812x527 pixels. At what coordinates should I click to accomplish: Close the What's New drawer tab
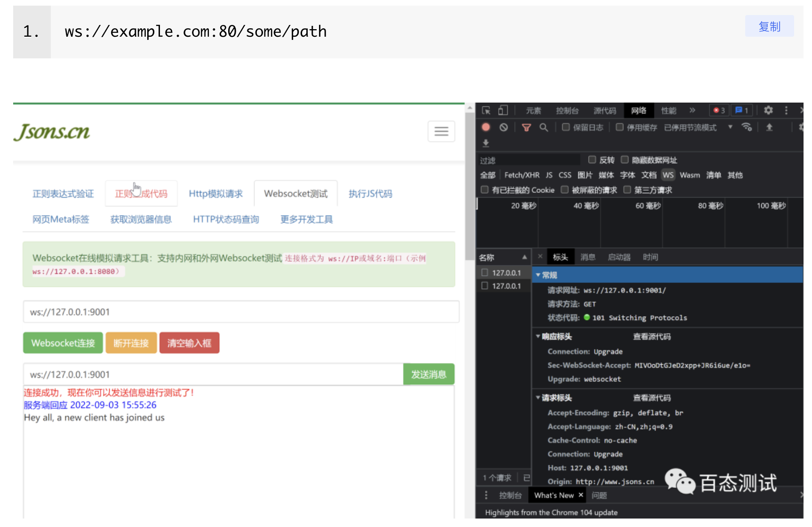tap(581, 495)
